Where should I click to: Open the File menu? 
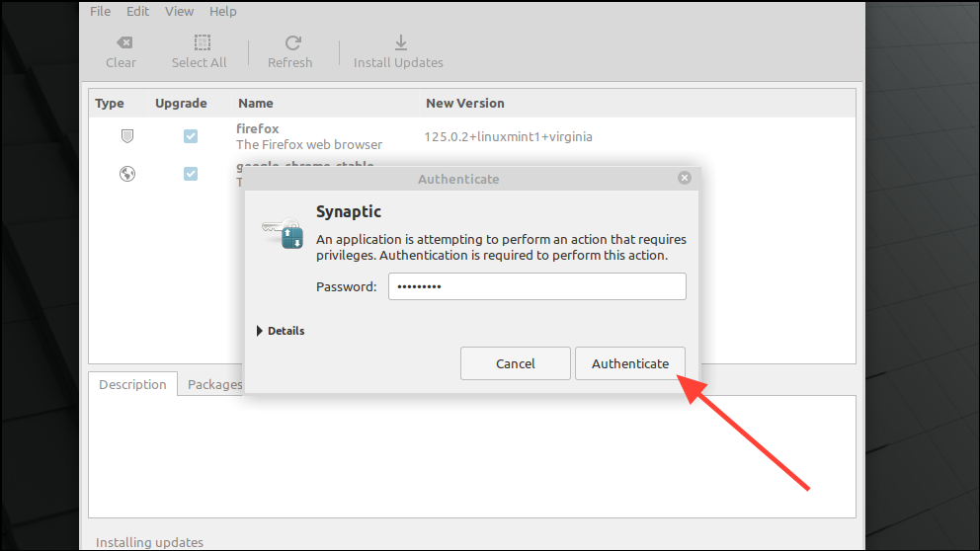click(100, 11)
